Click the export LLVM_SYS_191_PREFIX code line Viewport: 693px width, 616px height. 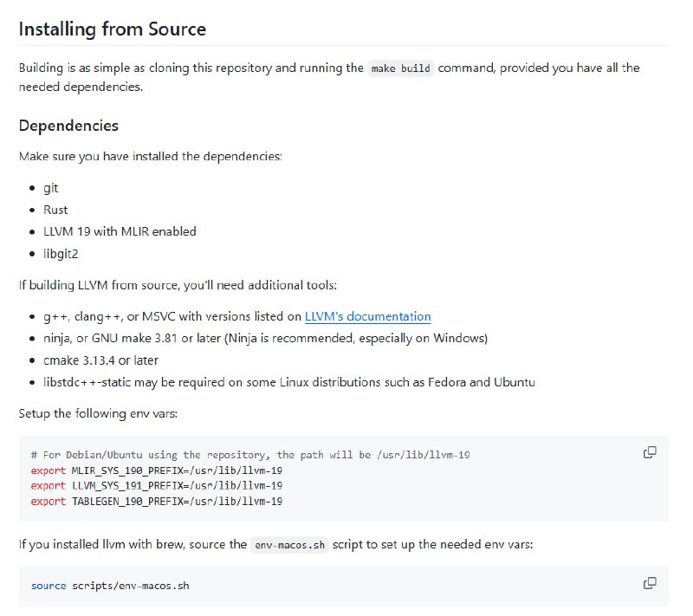(x=156, y=485)
